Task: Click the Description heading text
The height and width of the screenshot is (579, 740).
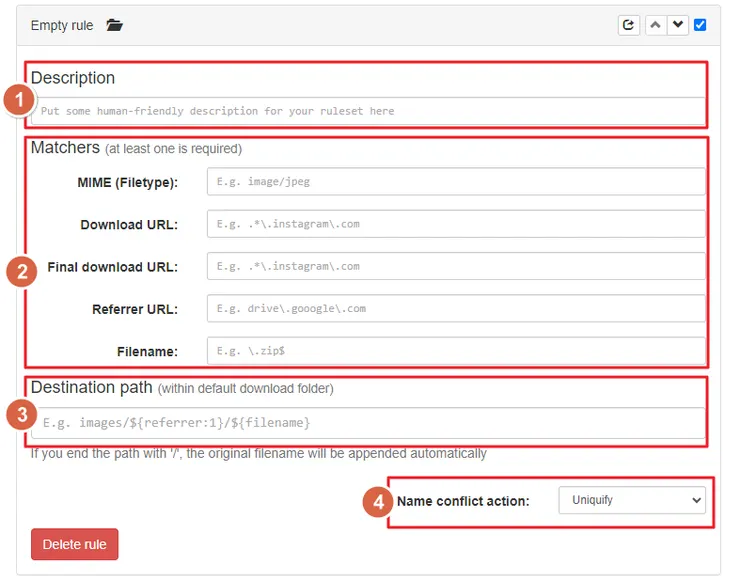Action: pos(73,78)
